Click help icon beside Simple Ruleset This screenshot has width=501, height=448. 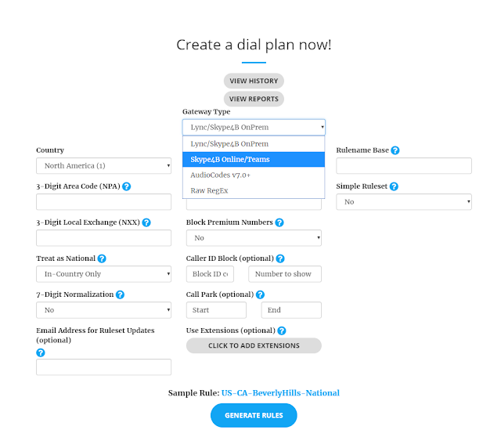[x=395, y=186]
